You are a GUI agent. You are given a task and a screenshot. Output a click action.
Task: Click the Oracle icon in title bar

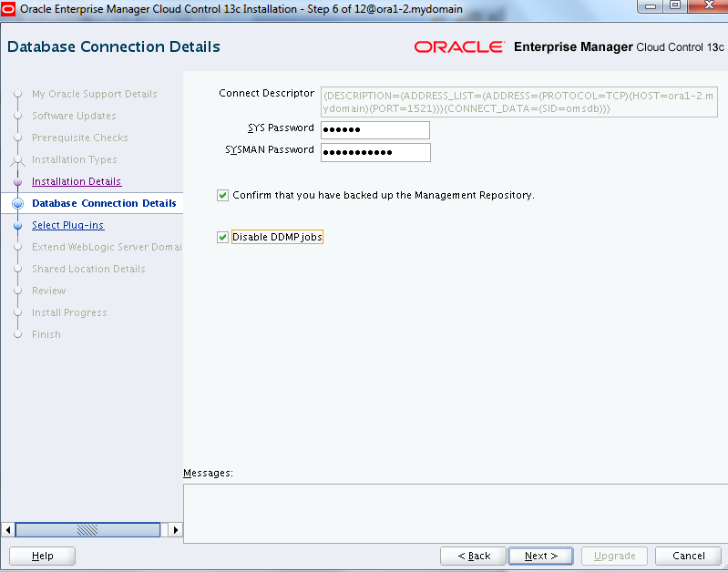pyautogui.click(x=9, y=8)
